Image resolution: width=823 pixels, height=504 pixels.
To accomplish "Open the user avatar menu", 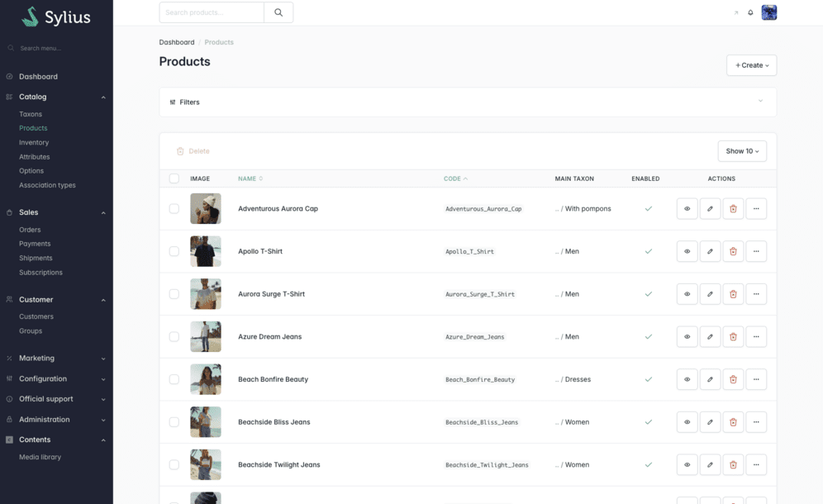I will pos(769,12).
